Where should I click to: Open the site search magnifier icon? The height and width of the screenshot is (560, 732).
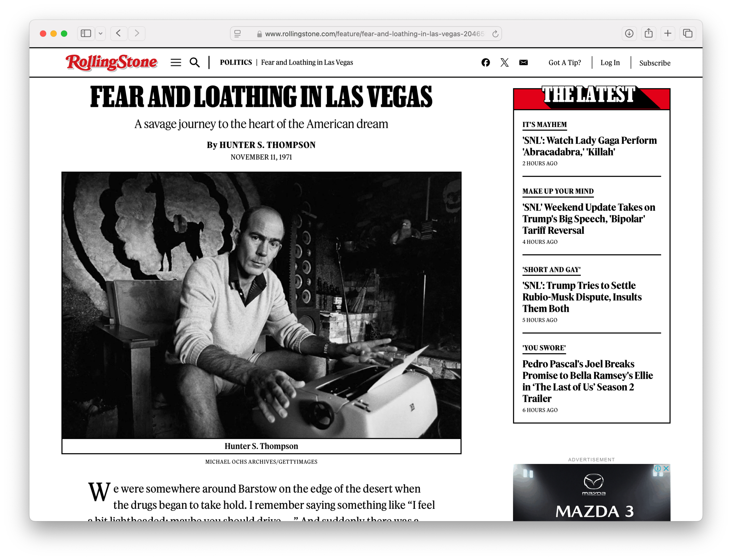pos(195,63)
